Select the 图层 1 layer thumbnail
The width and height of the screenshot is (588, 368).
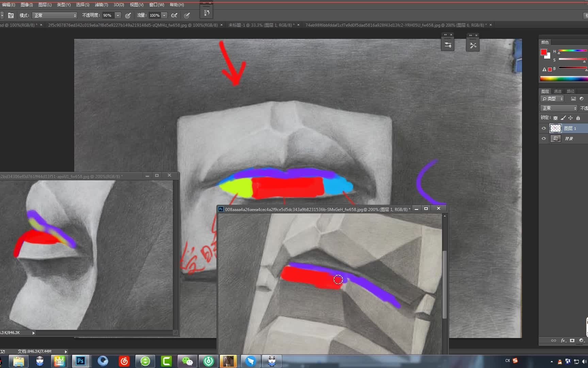click(556, 128)
